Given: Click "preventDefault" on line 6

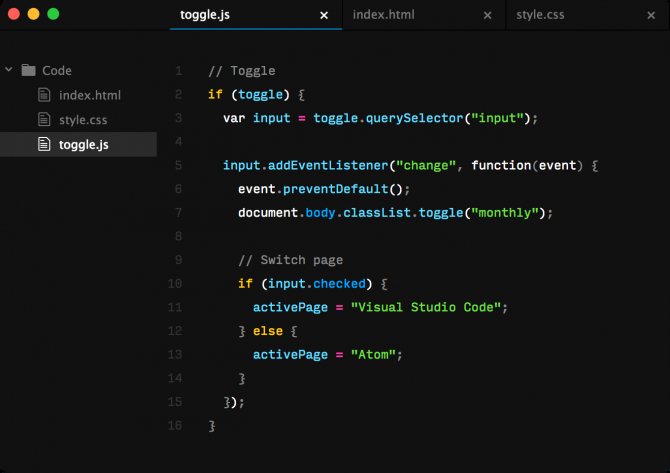Looking at the screenshot, I should (335, 189).
